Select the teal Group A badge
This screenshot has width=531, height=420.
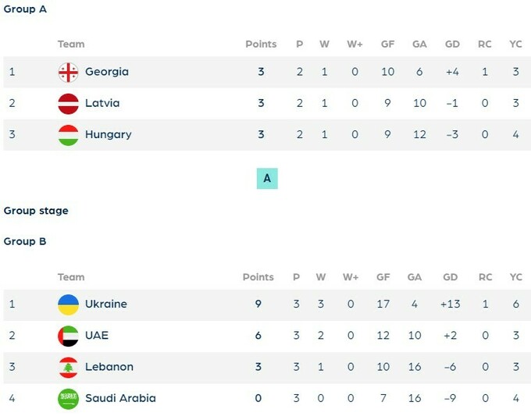(x=267, y=179)
